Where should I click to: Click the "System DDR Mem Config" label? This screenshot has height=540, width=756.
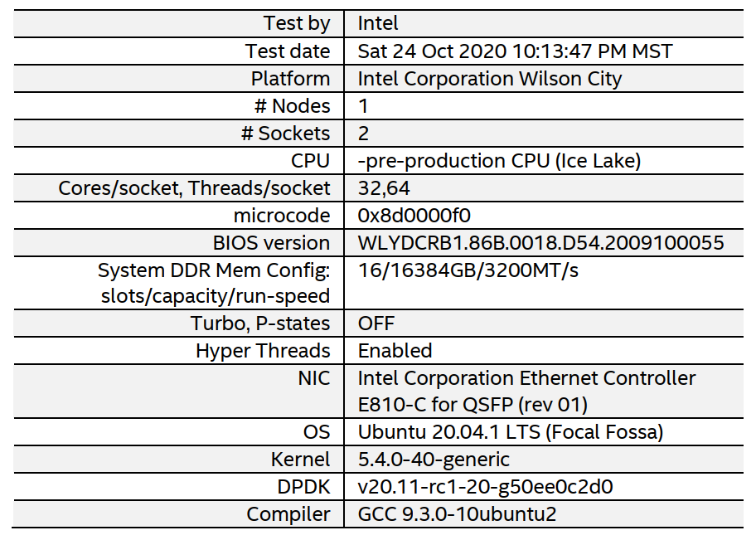(214, 270)
